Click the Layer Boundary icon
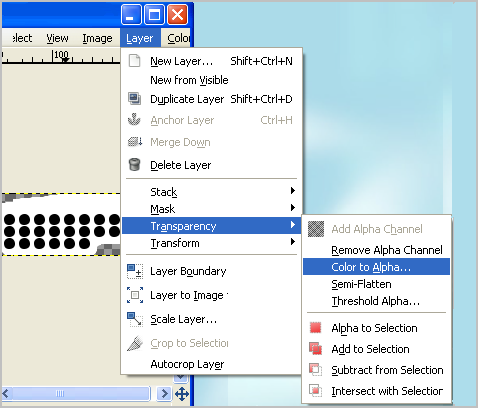478x408 pixels. click(x=135, y=271)
